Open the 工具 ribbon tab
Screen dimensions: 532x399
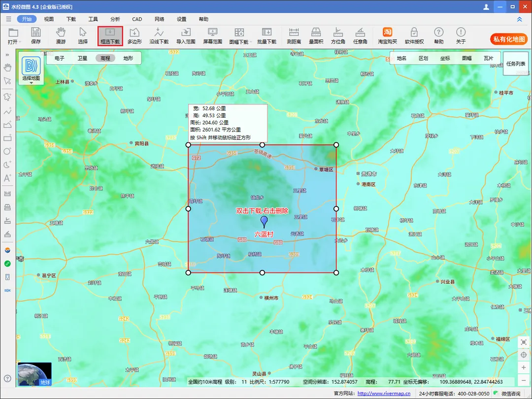(x=93, y=19)
